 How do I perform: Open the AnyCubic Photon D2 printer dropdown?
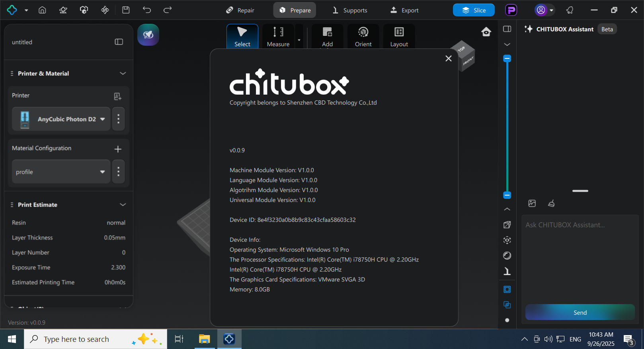pyautogui.click(x=61, y=119)
